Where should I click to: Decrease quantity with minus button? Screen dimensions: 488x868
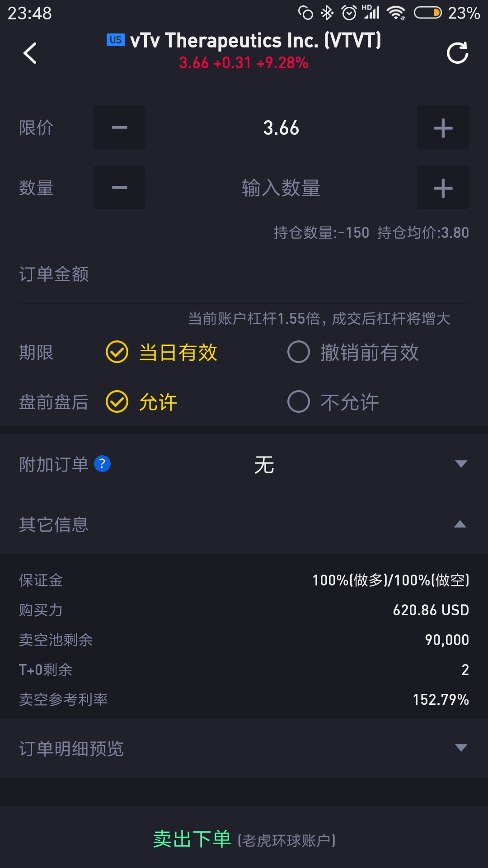click(x=119, y=188)
